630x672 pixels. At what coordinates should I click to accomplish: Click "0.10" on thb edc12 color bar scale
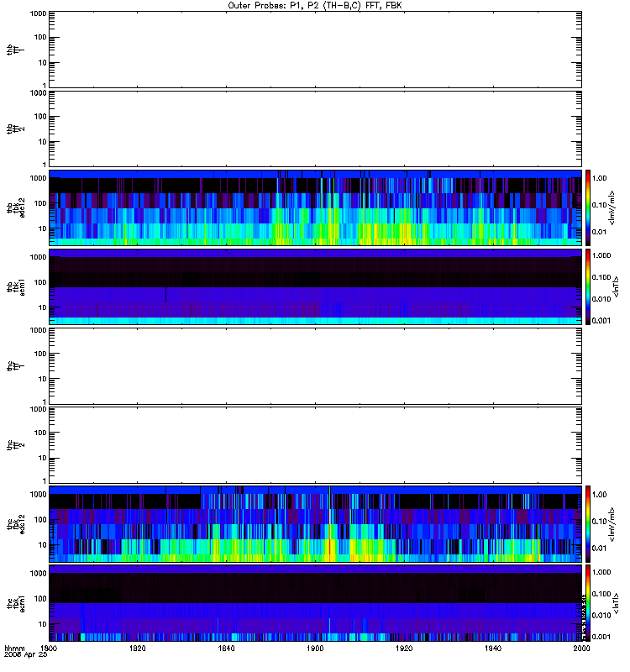(599, 205)
